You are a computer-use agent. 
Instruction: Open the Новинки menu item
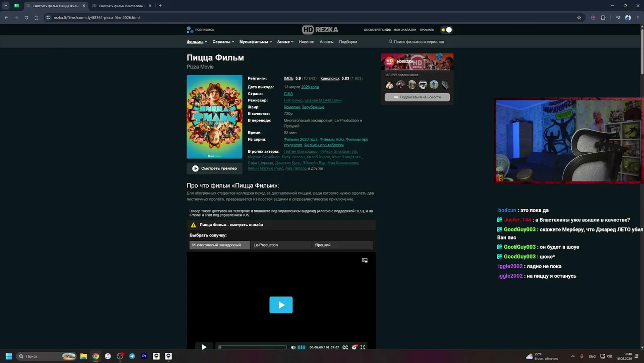307,42
